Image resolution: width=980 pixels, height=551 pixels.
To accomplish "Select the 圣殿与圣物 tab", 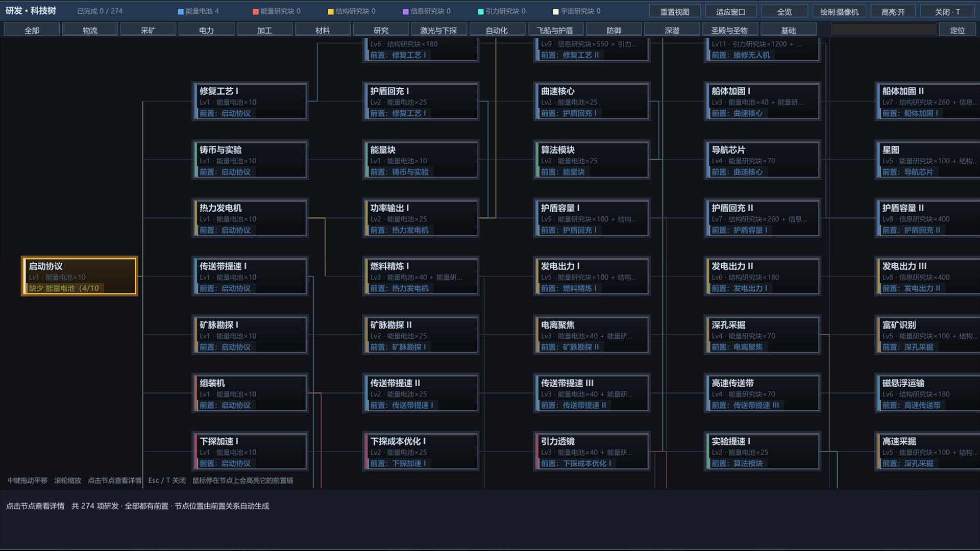I will tap(730, 30).
